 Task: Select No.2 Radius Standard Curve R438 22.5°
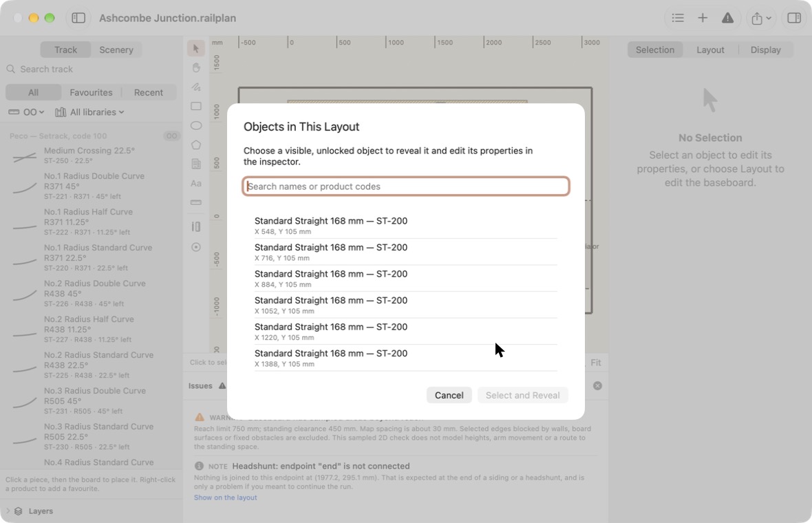(92, 365)
